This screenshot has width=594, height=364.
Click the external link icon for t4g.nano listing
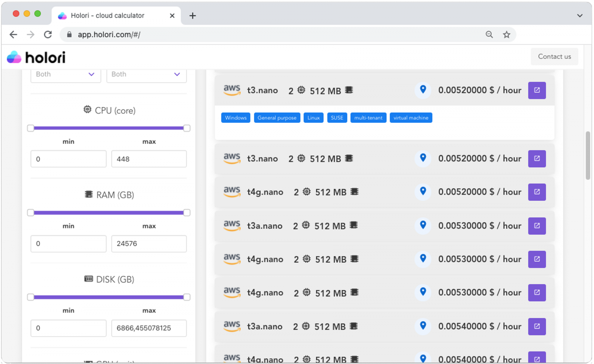tap(537, 192)
